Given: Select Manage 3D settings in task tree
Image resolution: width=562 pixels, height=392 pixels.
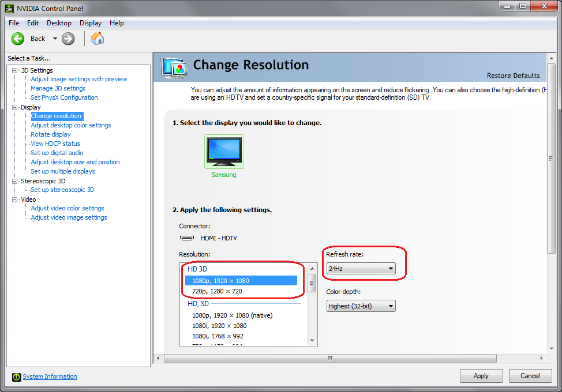Looking at the screenshot, I should click(x=58, y=89).
